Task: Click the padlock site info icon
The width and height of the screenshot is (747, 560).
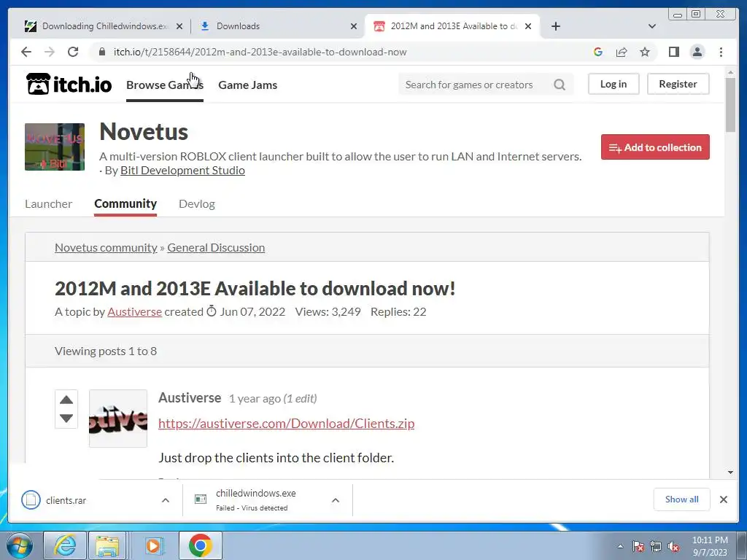Action: pyautogui.click(x=101, y=52)
